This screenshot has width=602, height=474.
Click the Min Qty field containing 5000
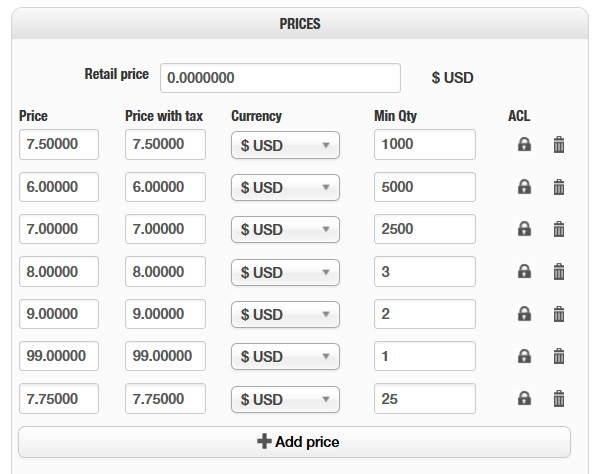(x=425, y=187)
